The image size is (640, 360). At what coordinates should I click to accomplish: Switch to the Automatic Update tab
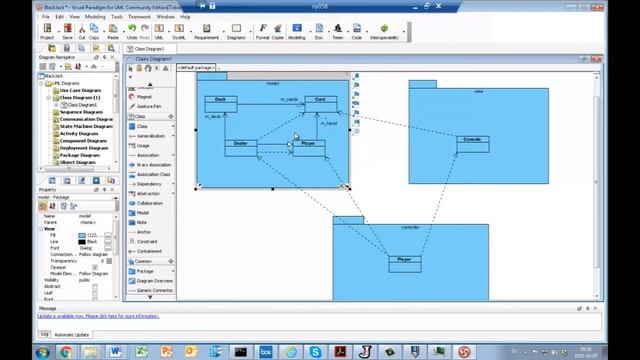point(71,335)
